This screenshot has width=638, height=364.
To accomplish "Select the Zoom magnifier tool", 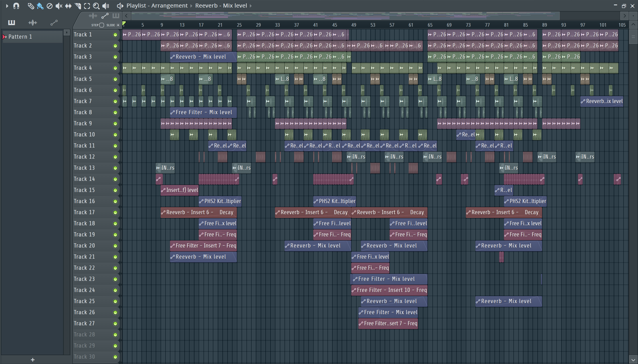I will pos(96,6).
